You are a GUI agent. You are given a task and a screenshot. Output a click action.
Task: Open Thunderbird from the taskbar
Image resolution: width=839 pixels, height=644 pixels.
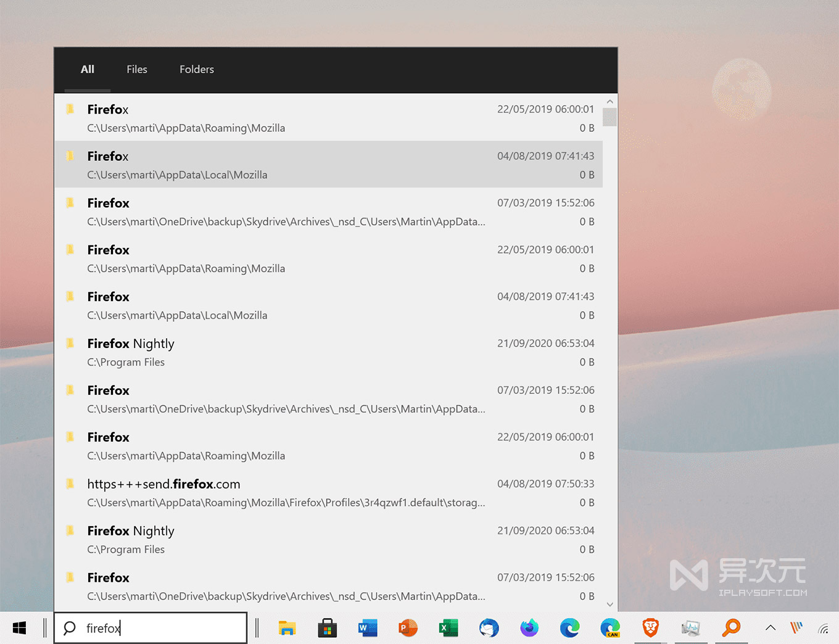click(489, 628)
